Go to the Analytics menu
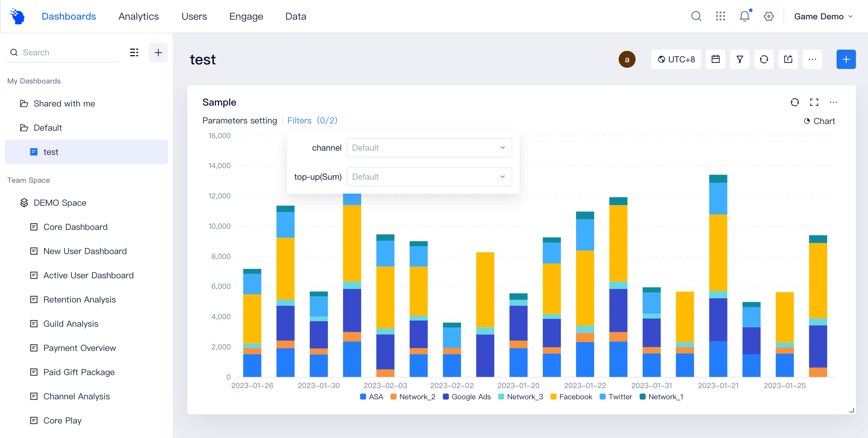Screen dimensions: 868x438 tap(138, 16)
